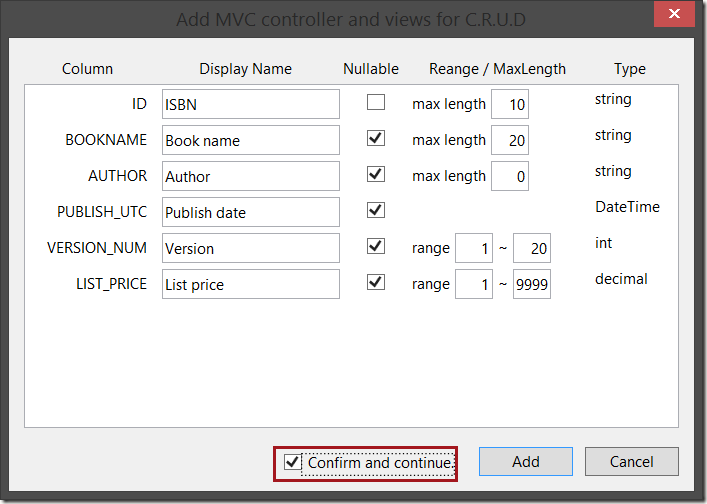Screen dimensions: 707x504
Task: Click the Add button
Action: click(x=526, y=462)
